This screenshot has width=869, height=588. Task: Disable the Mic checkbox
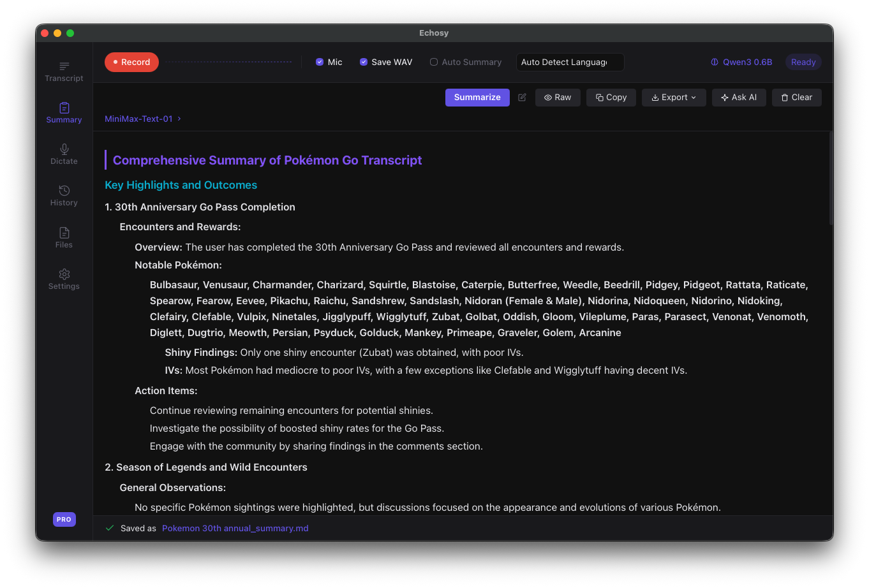click(x=319, y=61)
